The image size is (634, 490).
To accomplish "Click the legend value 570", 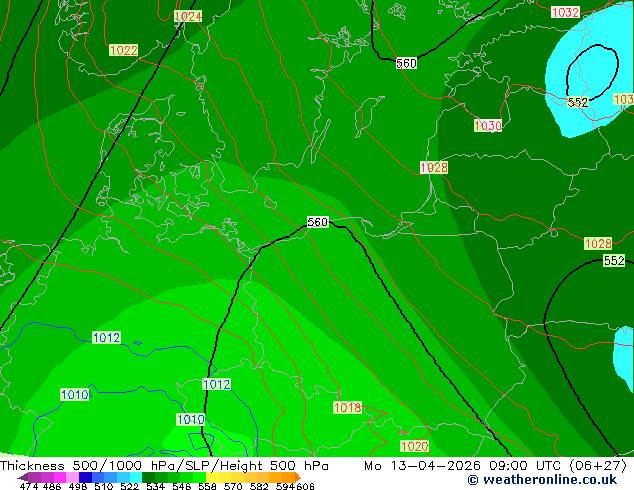I will [233, 486].
